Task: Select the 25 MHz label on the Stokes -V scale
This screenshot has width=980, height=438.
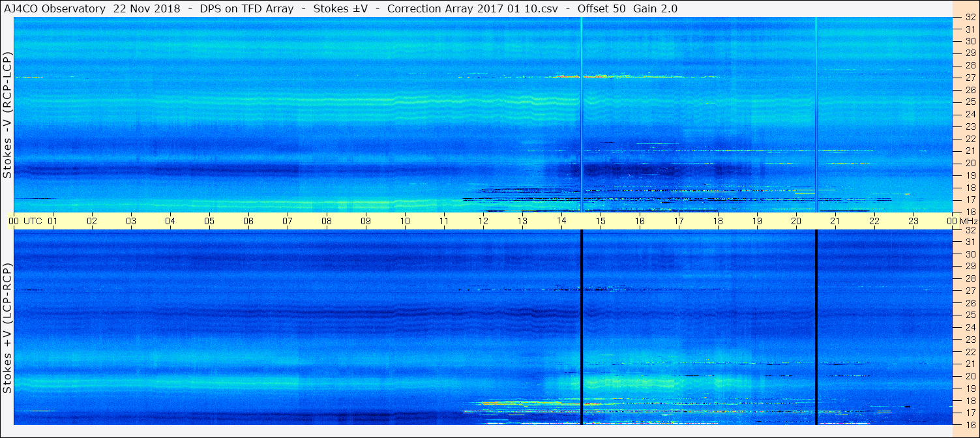Action: (x=970, y=102)
